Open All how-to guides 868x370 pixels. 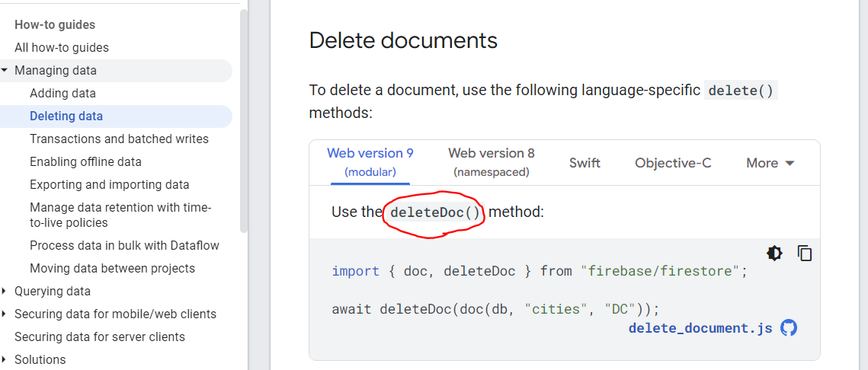pyautogui.click(x=62, y=47)
